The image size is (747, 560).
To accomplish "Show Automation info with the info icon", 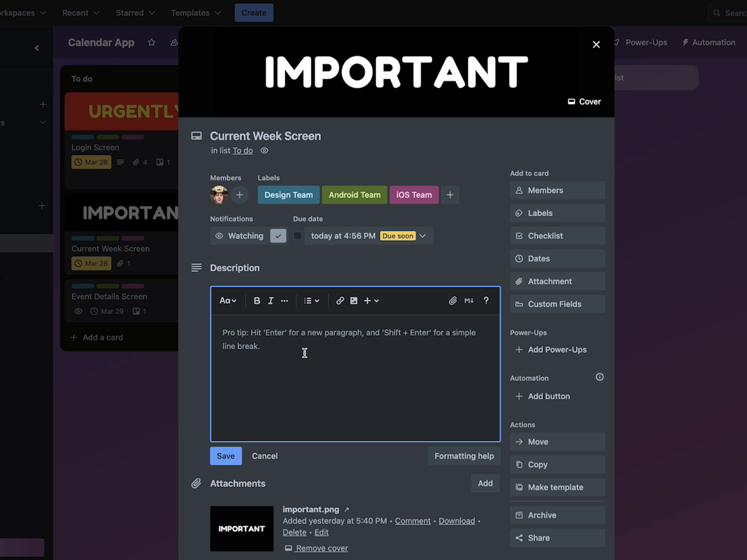I will [x=600, y=377].
